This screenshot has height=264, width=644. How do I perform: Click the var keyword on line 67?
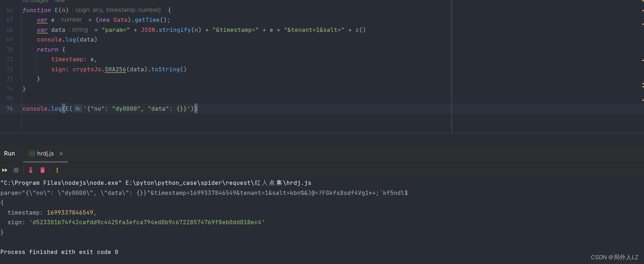click(42, 20)
